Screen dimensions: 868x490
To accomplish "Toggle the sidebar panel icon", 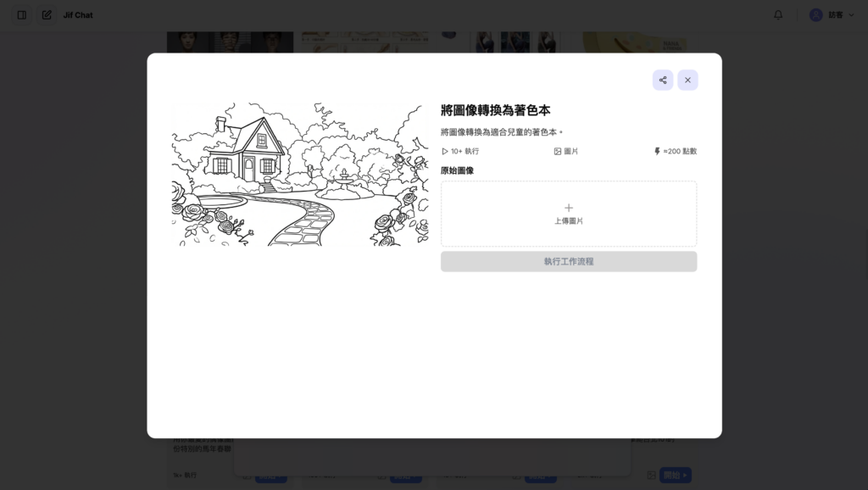I will tap(22, 15).
